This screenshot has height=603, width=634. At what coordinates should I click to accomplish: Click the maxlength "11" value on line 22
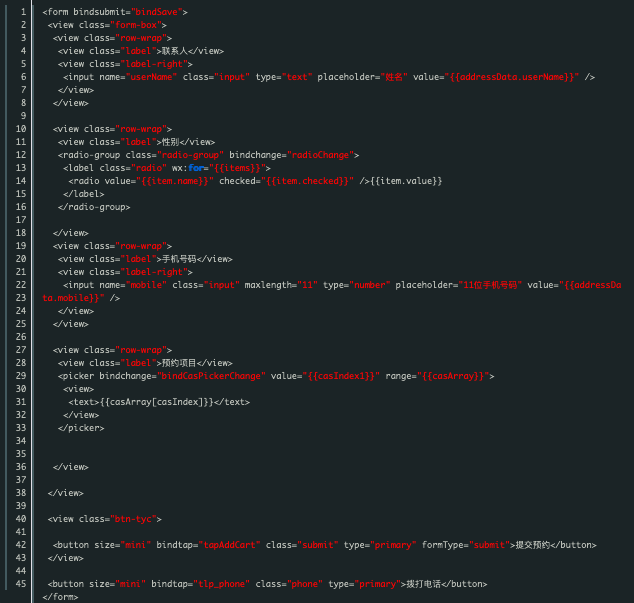tap(307, 285)
